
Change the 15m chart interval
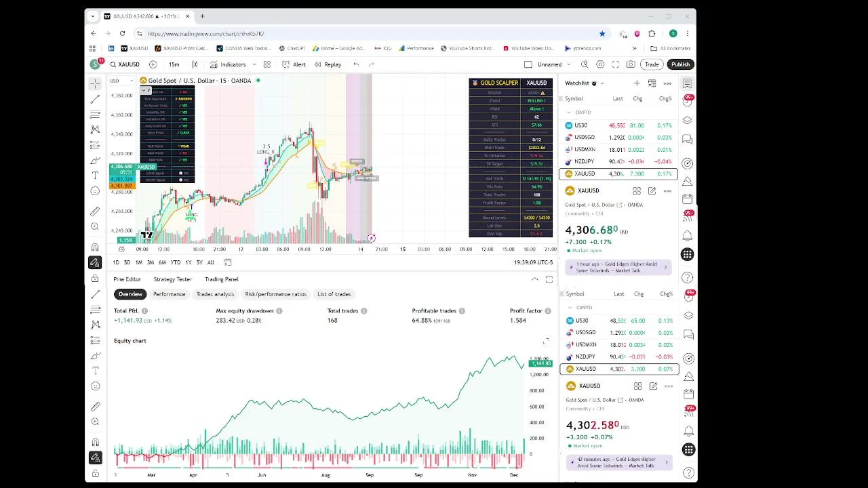[x=174, y=64]
